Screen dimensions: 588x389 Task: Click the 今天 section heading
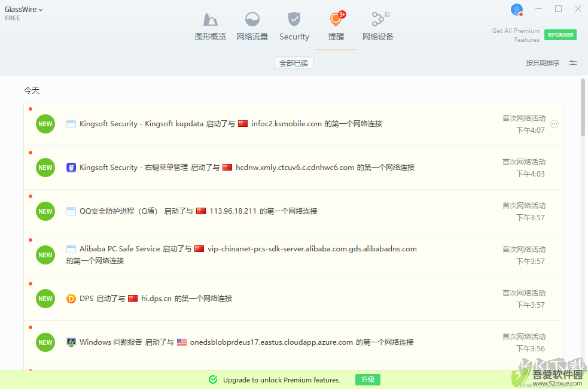click(x=32, y=90)
